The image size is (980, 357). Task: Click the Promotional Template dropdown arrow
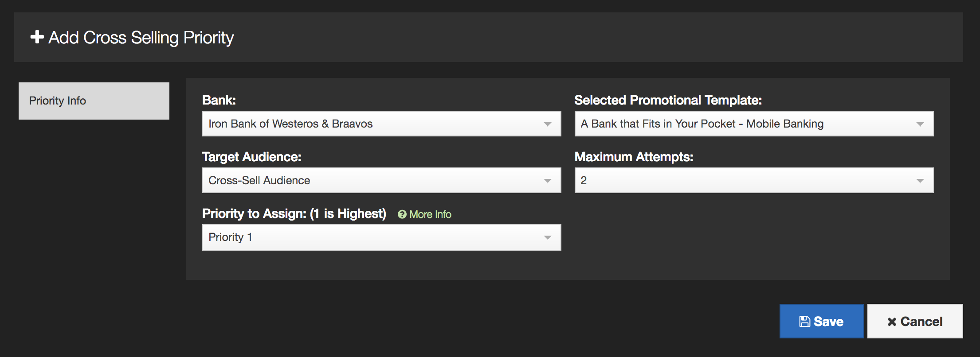click(x=920, y=124)
